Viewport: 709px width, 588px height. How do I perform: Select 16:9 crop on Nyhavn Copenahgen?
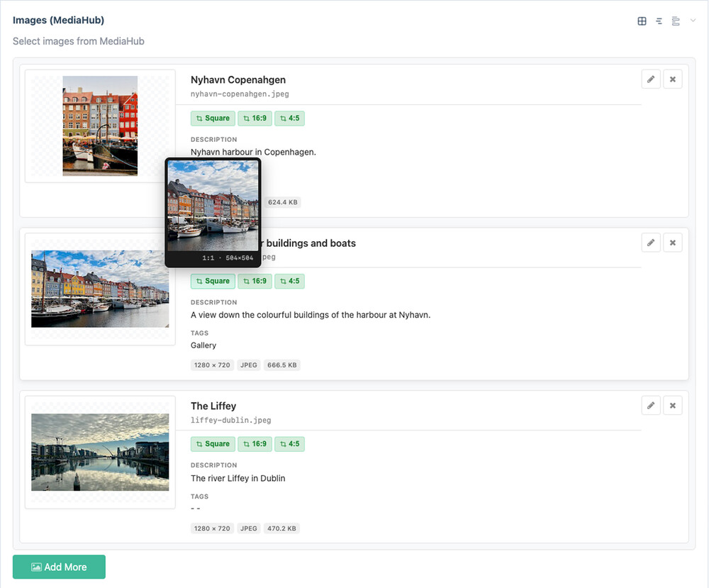pos(255,118)
